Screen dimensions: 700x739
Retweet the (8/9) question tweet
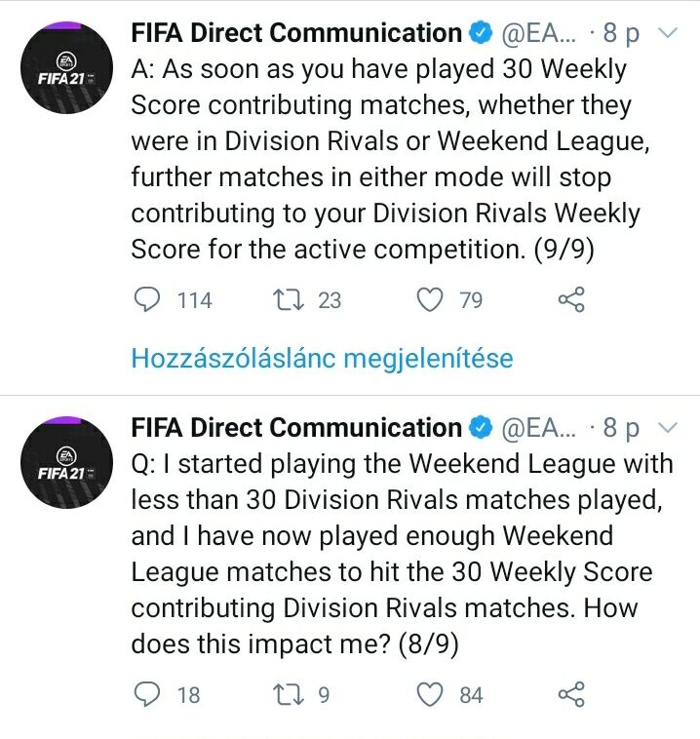point(289,694)
